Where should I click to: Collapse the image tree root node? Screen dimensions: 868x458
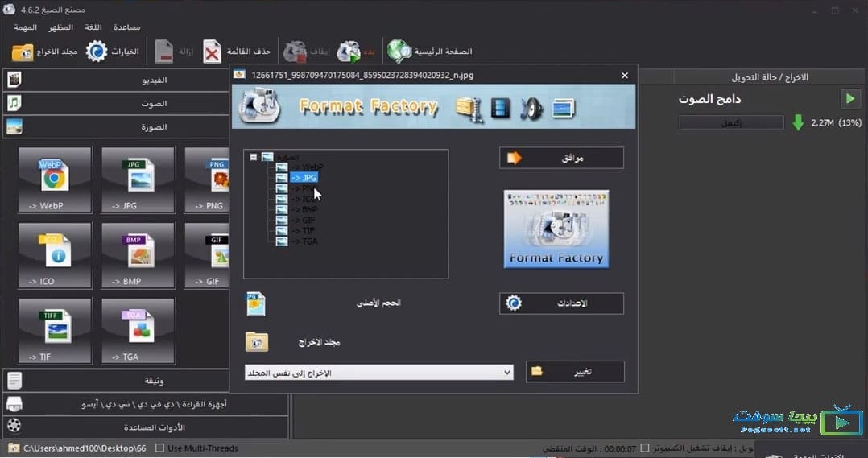(254, 157)
